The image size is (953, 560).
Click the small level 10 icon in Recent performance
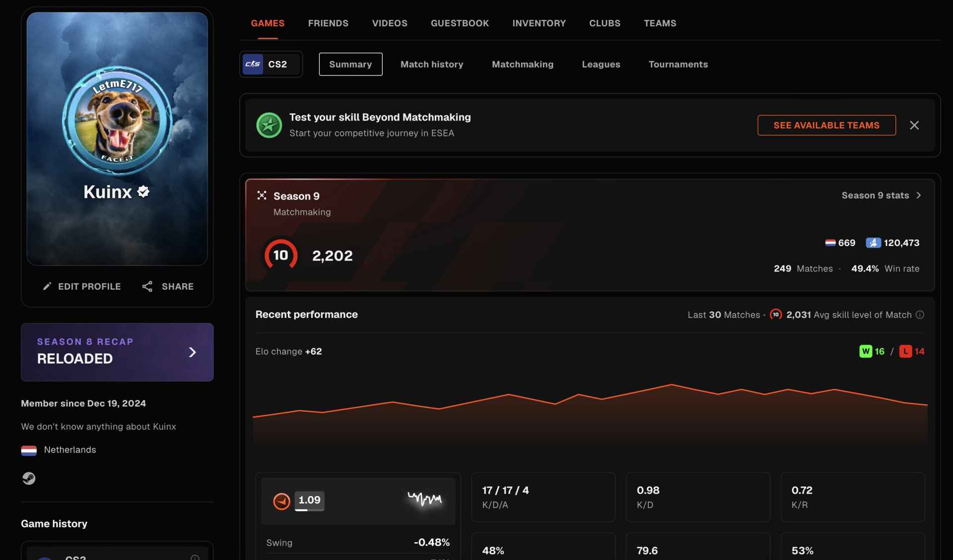click(776, 314)
